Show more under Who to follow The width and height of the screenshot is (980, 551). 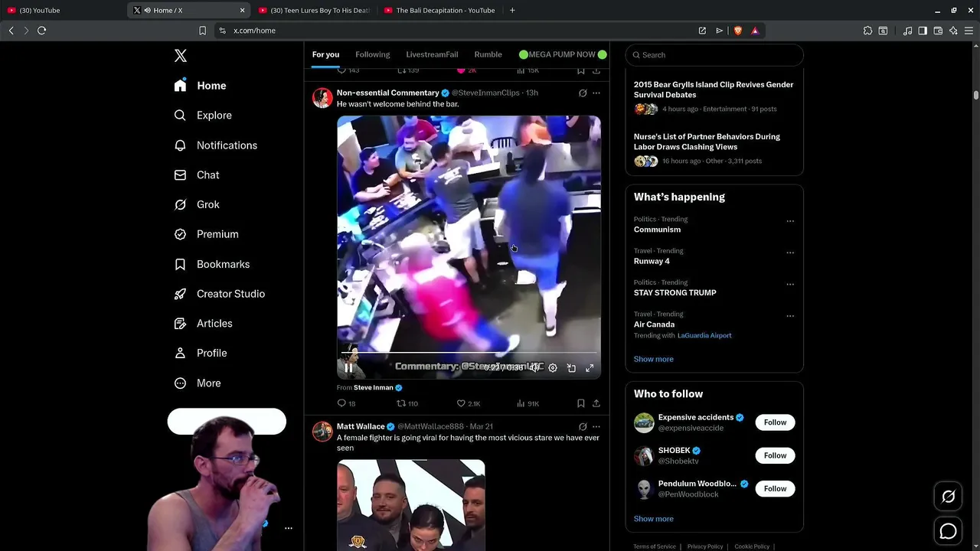653,519
